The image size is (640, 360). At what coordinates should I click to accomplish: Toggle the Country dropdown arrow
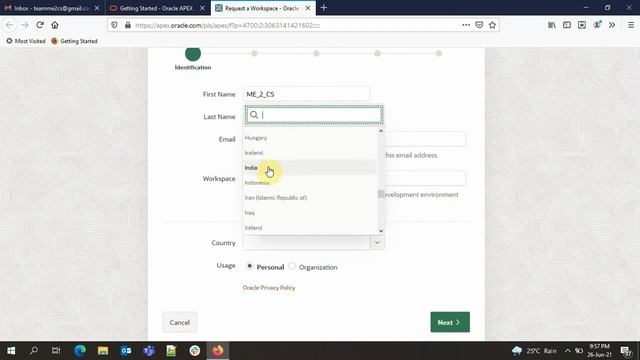377,243
